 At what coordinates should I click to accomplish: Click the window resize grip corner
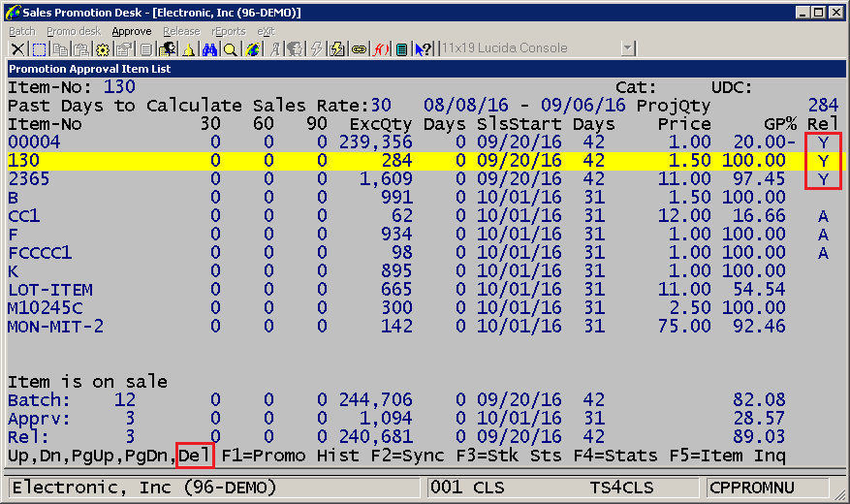pos(840,493)
